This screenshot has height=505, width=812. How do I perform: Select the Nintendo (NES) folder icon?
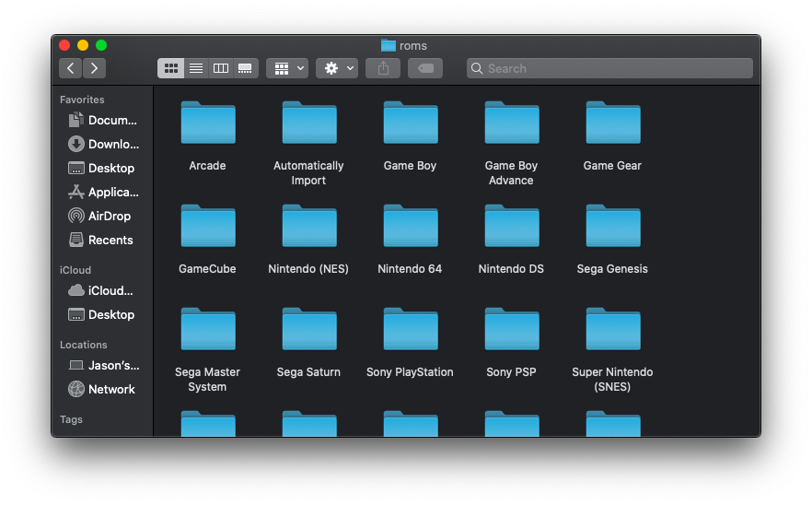point(309,226)
